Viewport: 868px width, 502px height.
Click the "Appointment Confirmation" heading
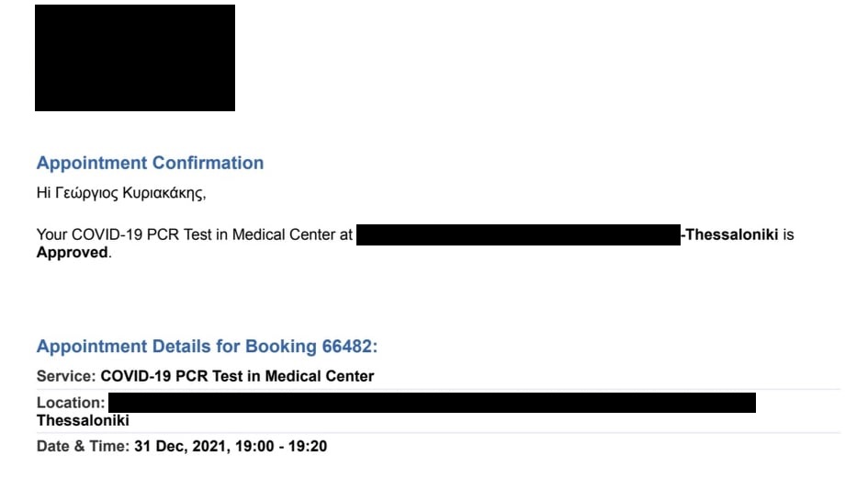[x=150, y=163]
